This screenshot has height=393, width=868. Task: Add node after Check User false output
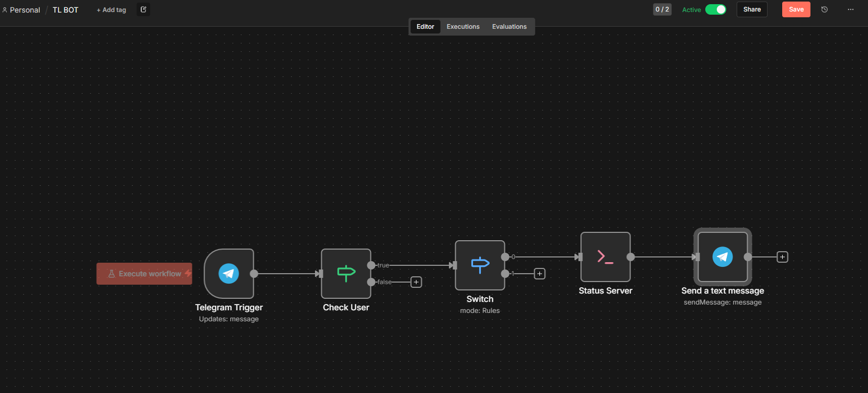click(416, 282)
